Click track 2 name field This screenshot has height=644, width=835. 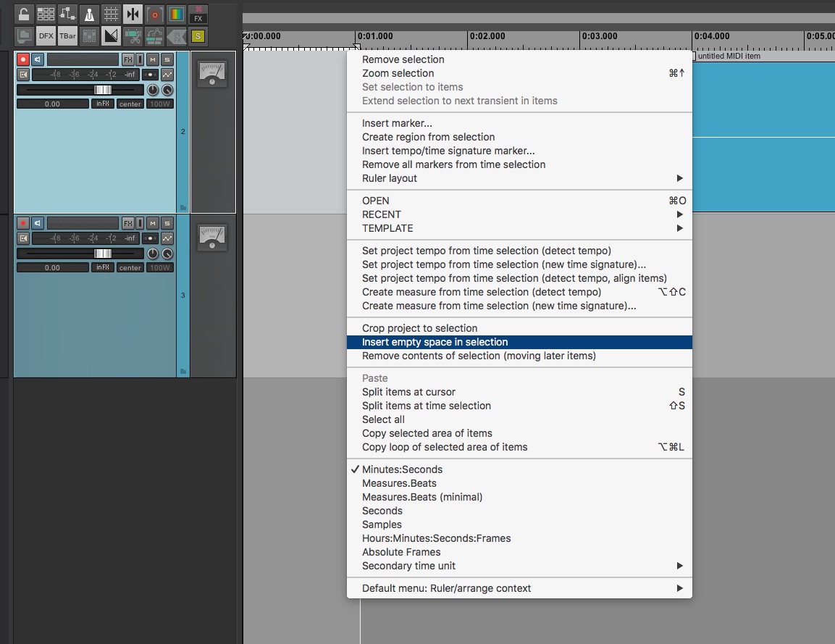(83, 59)
